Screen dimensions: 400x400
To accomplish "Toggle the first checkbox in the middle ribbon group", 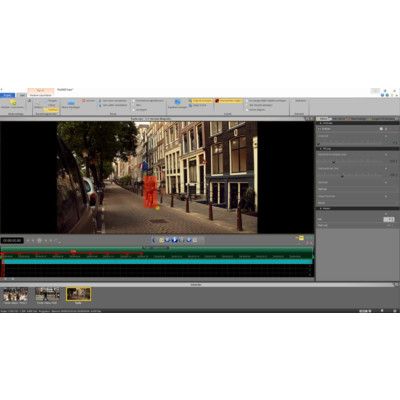I will pos(134,100).
